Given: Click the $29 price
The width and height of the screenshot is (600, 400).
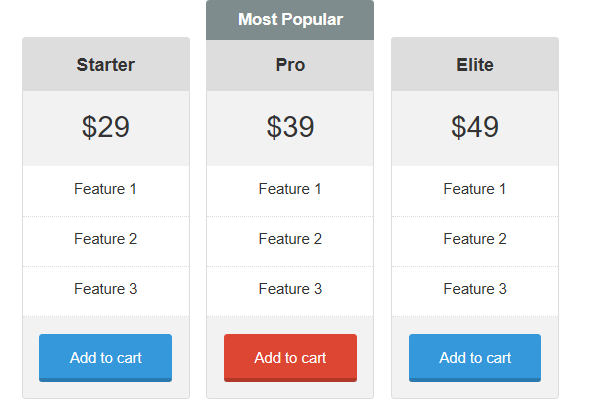Looking at the screenshot, I should [105, 127].
